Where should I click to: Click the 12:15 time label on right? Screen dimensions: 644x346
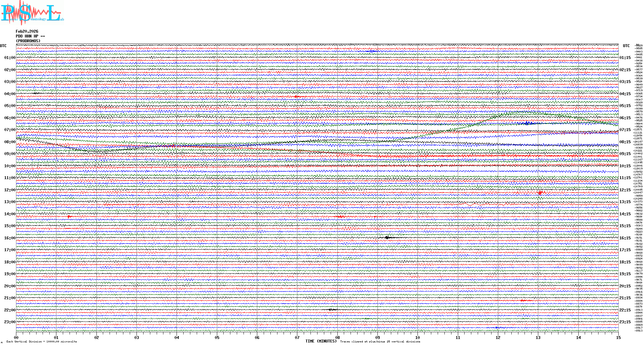[x=625, y=190]
